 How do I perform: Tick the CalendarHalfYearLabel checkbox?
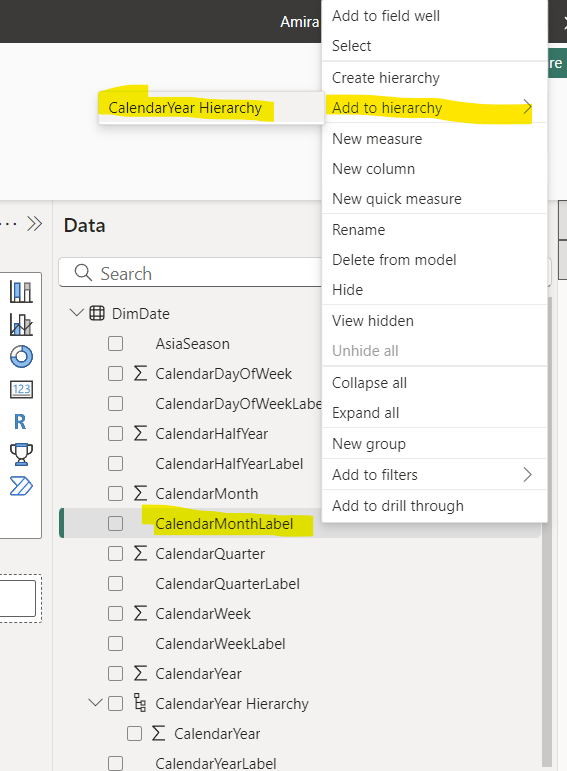[116, 464]
